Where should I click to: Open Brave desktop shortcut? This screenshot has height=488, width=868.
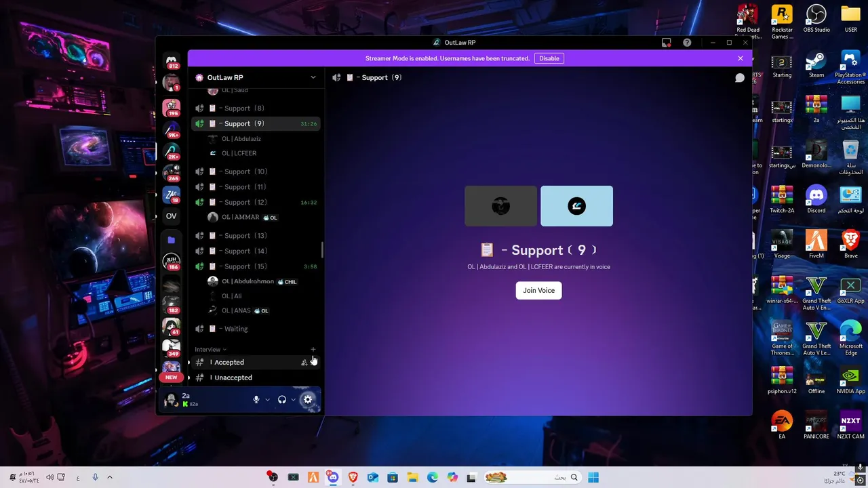point(851,245)
